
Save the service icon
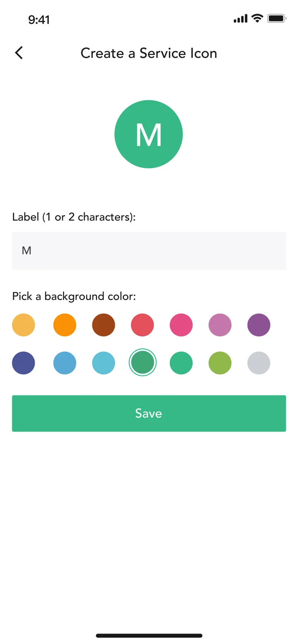pos(149,413)
